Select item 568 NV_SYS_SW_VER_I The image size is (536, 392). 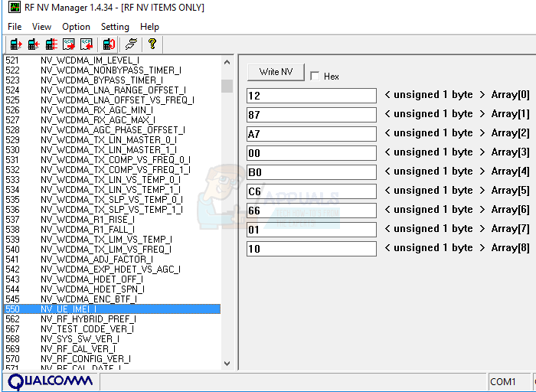click(x=112, y=338)
